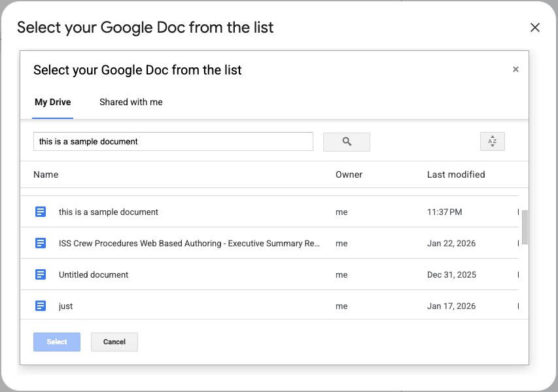
Task: Click the Docs icon beside "ISS Crew Procedures" file
Action: click(x=41, y=243)
